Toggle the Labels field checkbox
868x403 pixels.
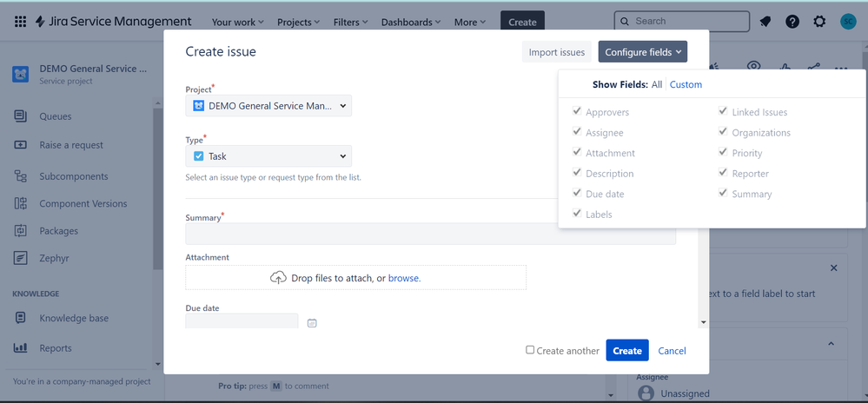[x=576, y=213]
